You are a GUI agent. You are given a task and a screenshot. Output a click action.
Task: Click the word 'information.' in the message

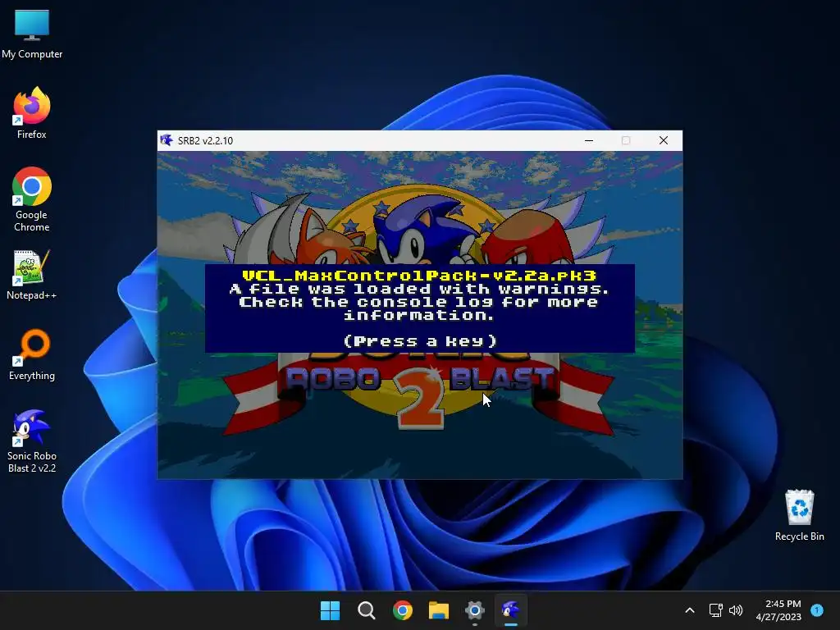(418, 315)
